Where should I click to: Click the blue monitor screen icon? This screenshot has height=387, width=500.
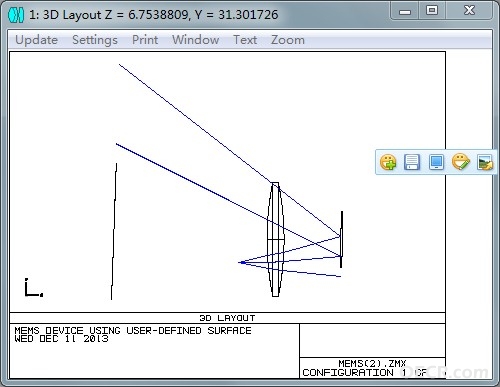click(x=436, y=162)
